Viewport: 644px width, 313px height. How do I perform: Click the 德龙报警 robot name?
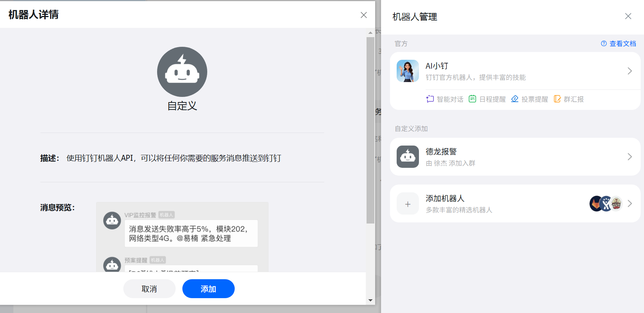coord(441,151)
